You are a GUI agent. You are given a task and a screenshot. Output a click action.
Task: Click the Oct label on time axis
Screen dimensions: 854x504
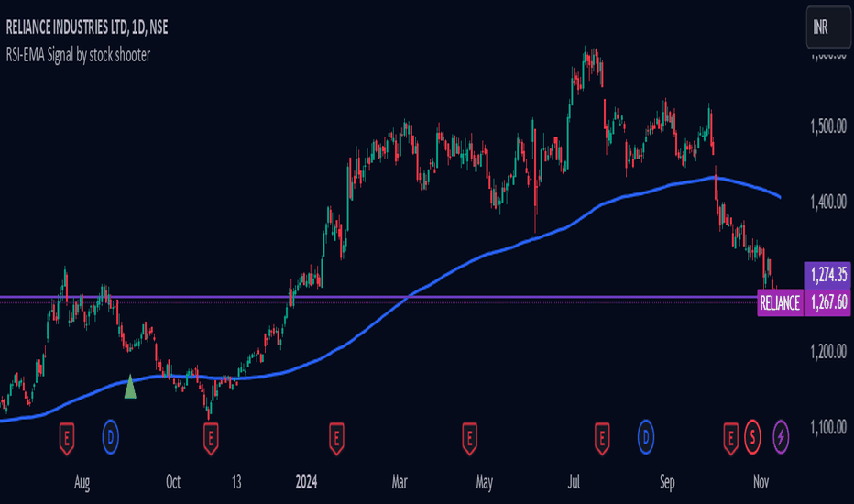[173, 482]
